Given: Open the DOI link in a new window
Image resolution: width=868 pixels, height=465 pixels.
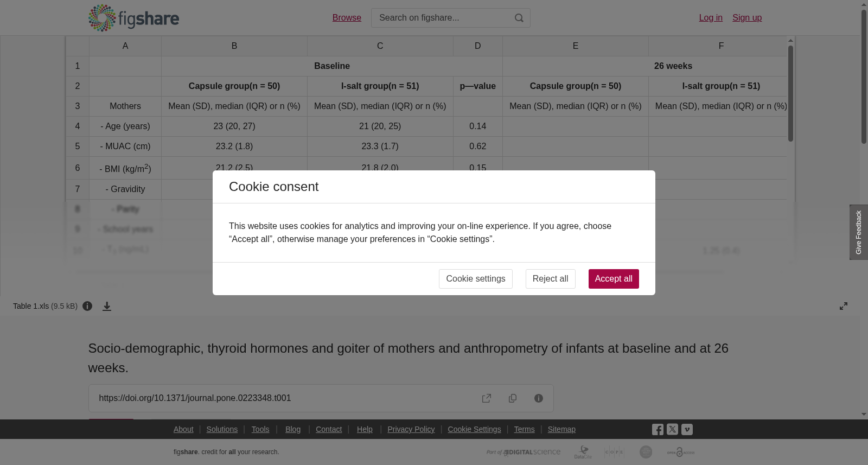Looking at the screenshot, I should (x=487, y=398).
